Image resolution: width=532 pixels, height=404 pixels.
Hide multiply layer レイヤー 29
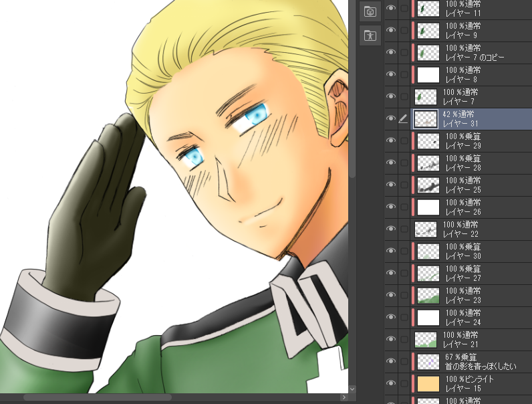tap(391, 140)
